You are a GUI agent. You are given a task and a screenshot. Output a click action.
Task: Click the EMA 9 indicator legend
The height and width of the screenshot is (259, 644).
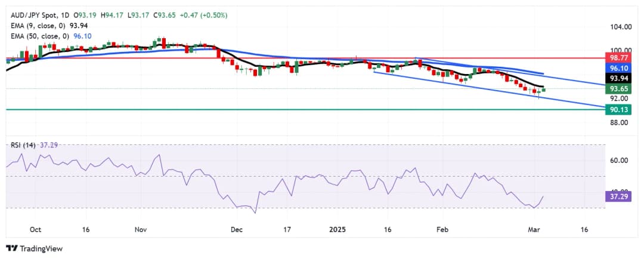tap(41, 25)
